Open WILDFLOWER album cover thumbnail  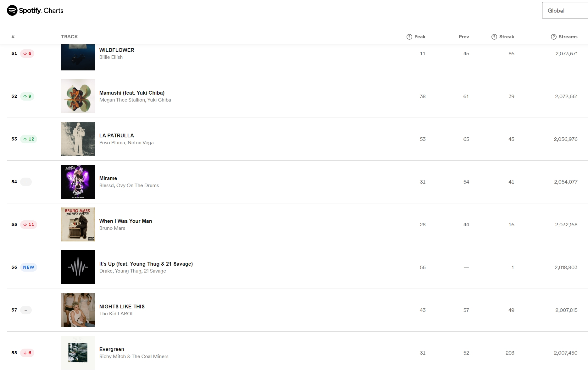coord(78,57)
